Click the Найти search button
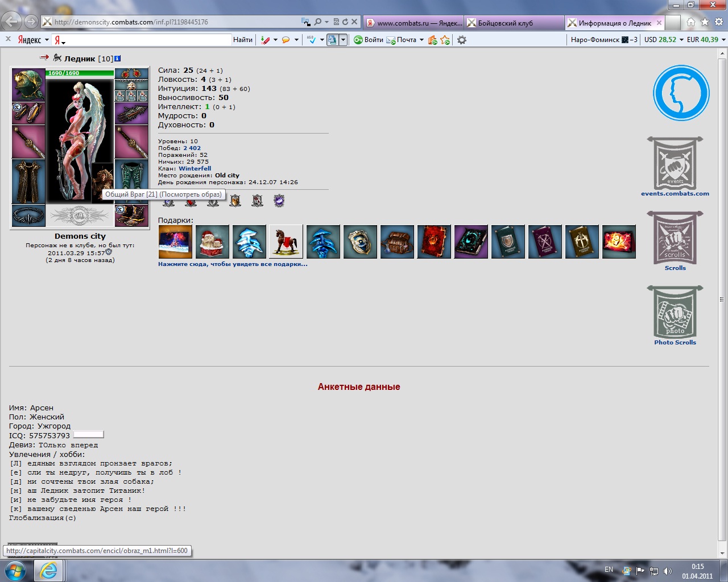Image resolution: width=728 pixels, height=582 pixels. click(x=243, y=40)
